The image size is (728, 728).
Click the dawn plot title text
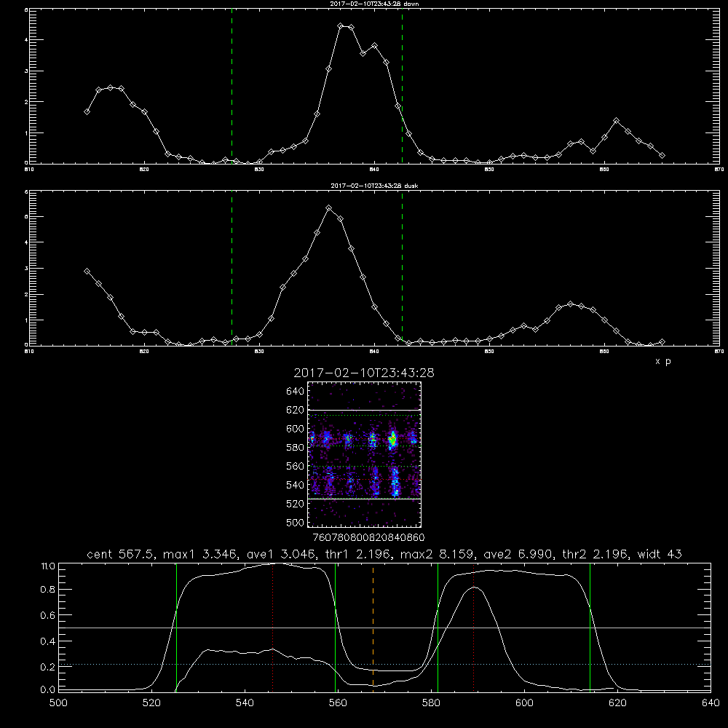[374, 4]
